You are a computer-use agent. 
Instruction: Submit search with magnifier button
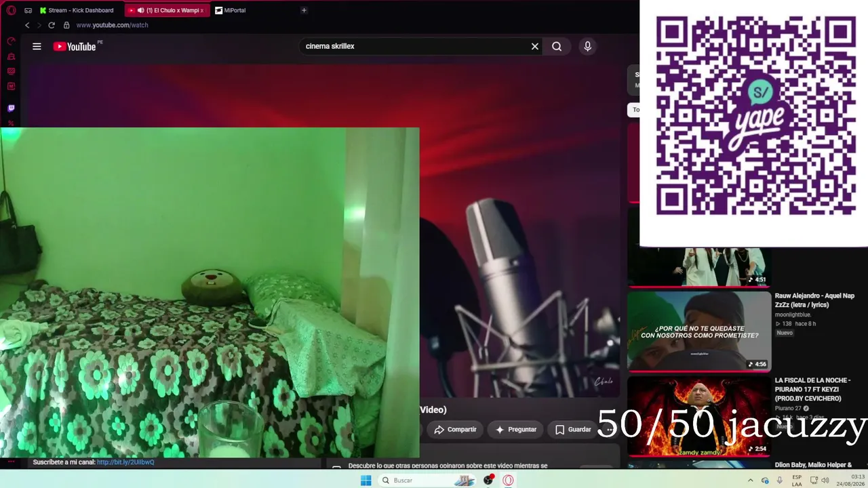pyautogui.click(x=557, y=46)
